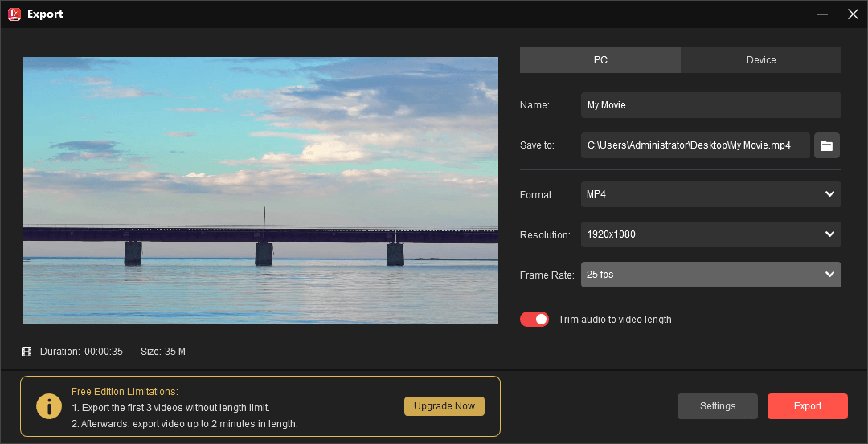This screenshot has width=868, height=444.
Task: Switch to the PC tab
Action: coord(600,59)
